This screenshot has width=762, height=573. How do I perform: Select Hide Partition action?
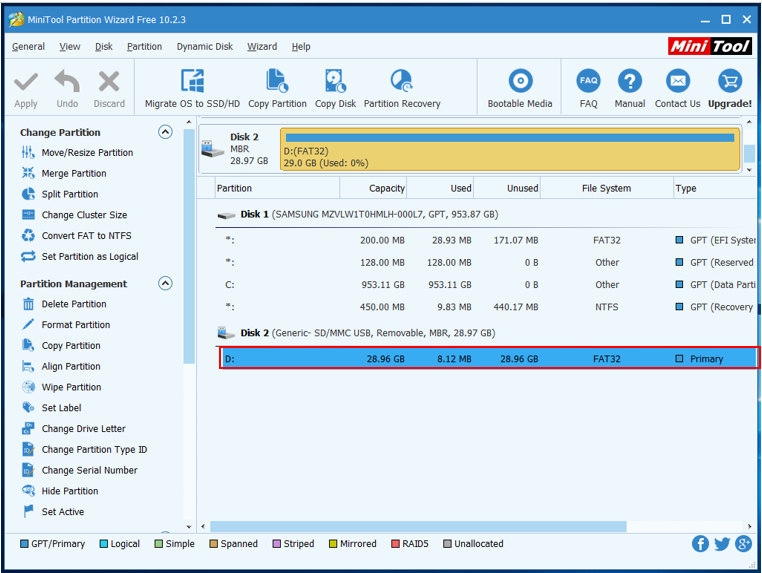(x=60, y=491)
